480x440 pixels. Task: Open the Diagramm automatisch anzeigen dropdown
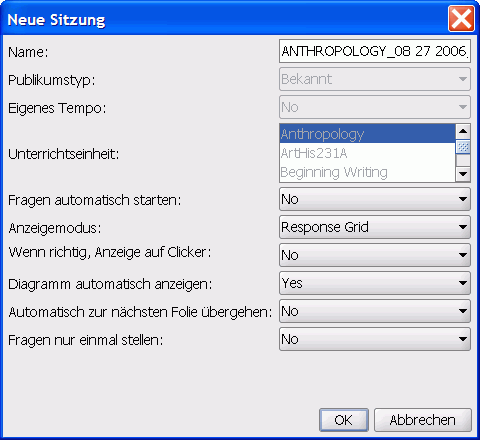tap(375, 283)
